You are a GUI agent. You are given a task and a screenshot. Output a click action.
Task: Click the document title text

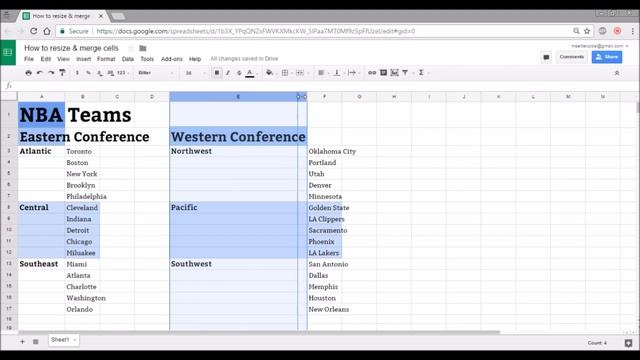tap(71, 48)
